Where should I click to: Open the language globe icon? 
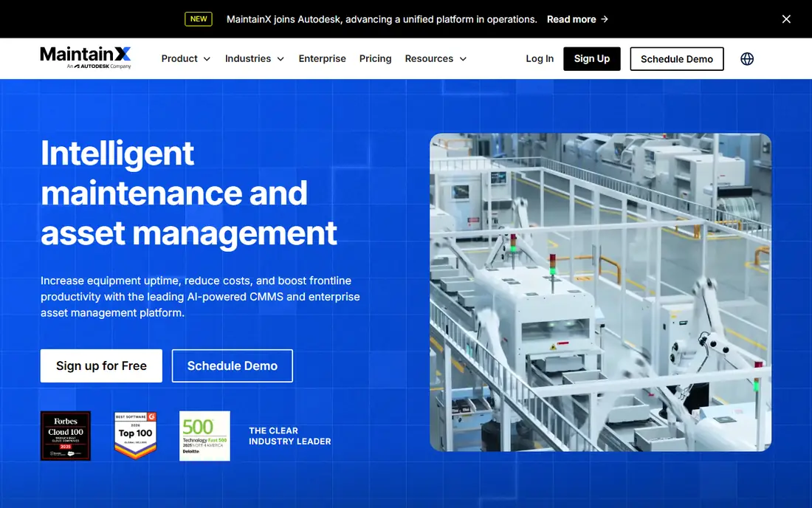point(747,59)
